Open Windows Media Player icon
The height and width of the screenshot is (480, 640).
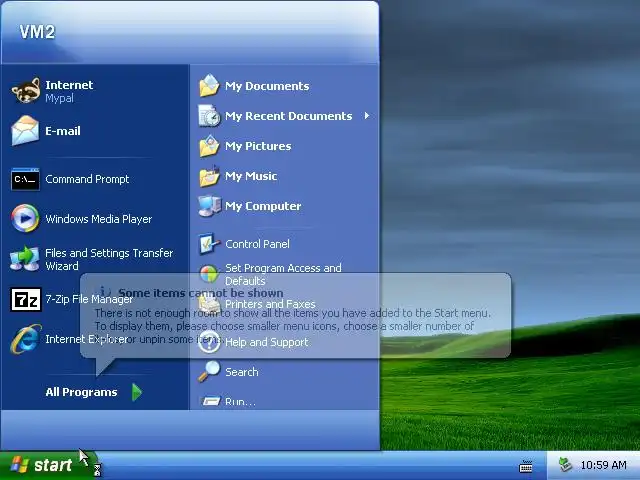point(25,218)
